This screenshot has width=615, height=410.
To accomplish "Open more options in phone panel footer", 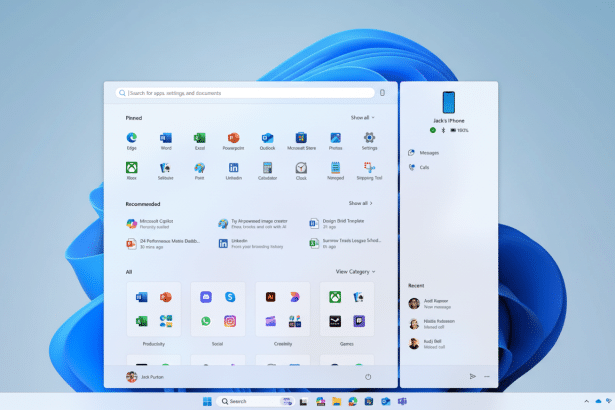I will (x=487, y=376).
